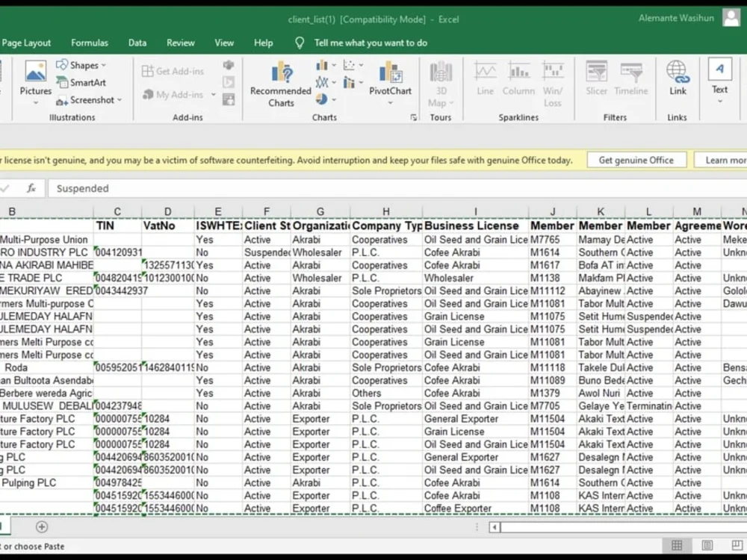
Task: Expand the column chart dropdown arrow
Action: [x=334, y=65]
